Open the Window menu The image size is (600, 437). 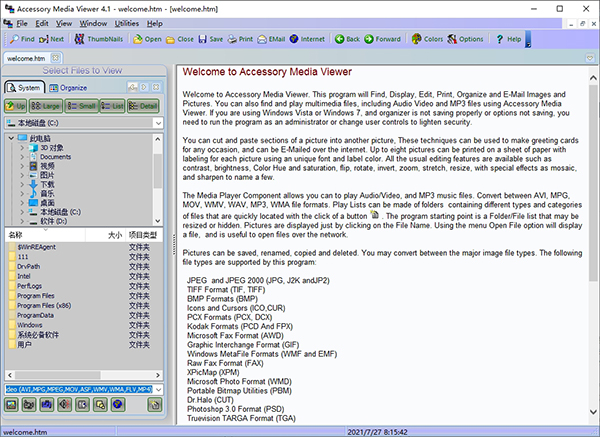93,24
